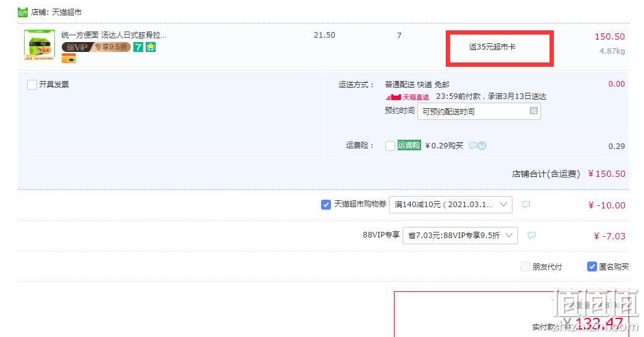The width and height of the screenshot is (644, 337).
Task: Expand the 省7.03元:88VIP专享9.5折 dropdown
Action: [x=460, y=236]
